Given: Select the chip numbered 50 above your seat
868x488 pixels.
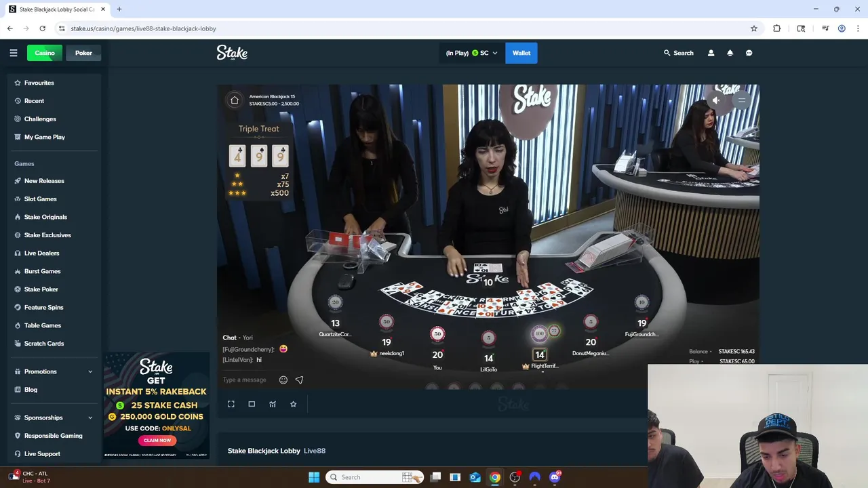Looking at the screenshot, I should pyautogui.click(x=437, y=334).
